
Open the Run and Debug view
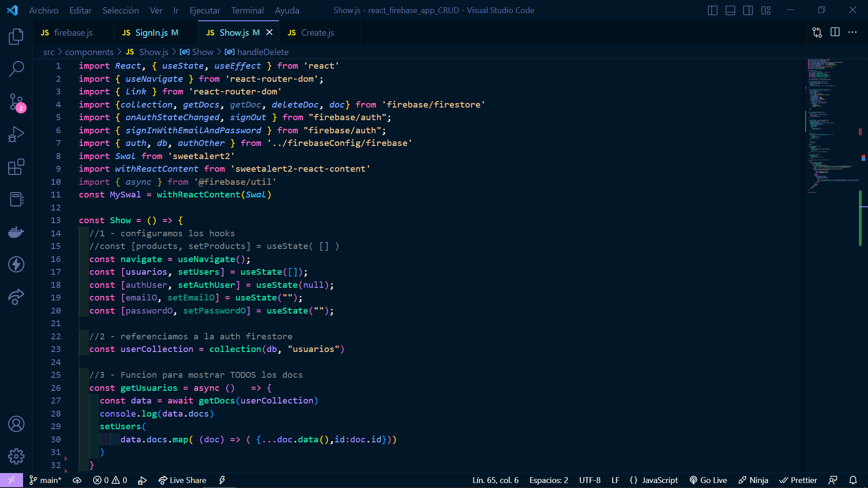click(x=16, y=134)
